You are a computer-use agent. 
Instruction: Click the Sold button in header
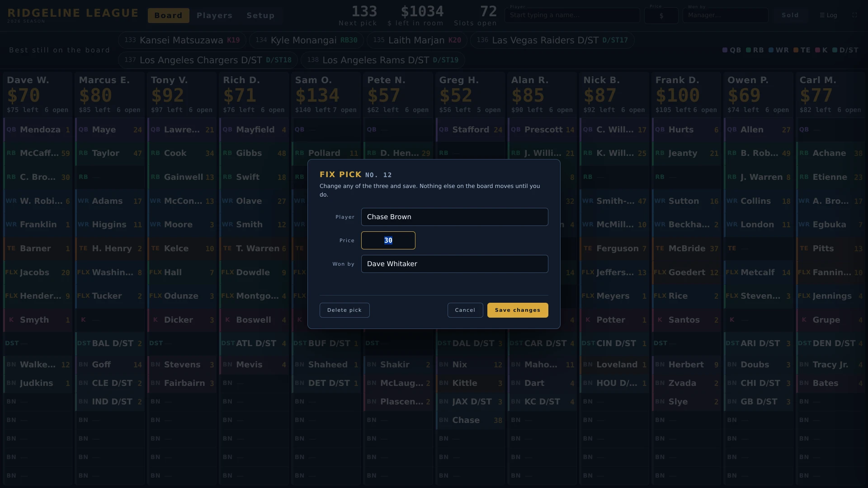click(790, 15)
